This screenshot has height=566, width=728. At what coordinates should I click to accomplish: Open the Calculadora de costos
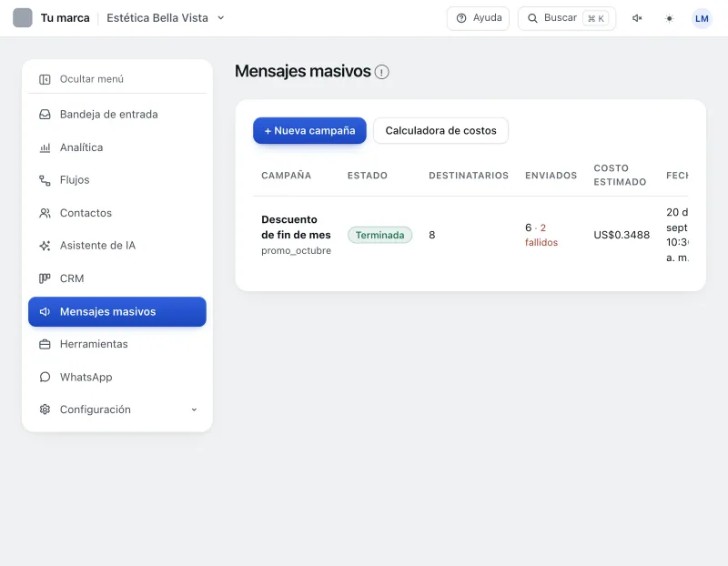point(440,130)
